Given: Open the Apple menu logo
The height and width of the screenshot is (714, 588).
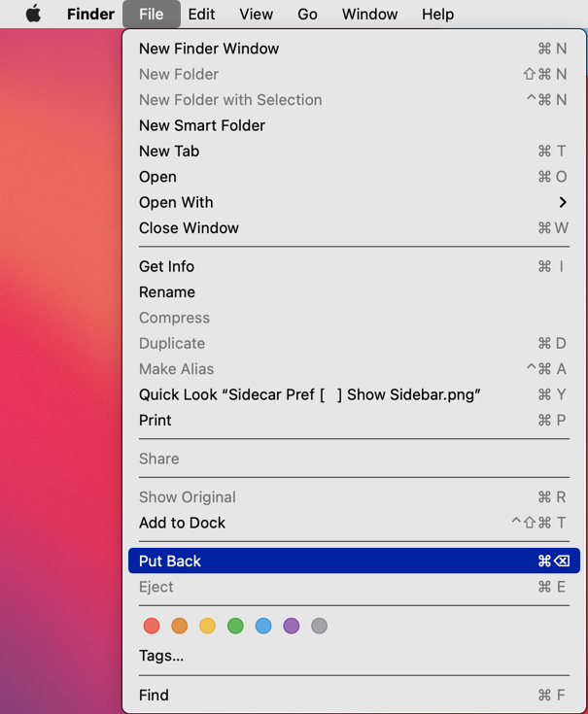Looking at the screenshot, I should tap(33, 14).
